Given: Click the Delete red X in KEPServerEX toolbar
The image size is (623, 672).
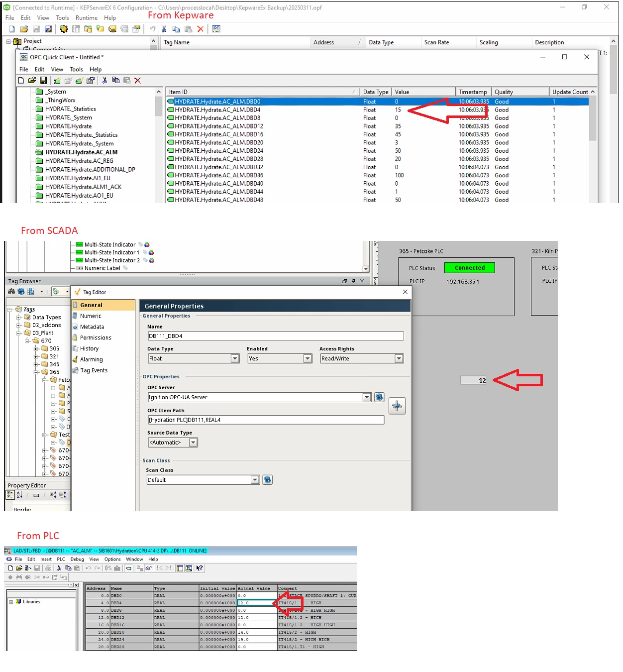Looking at the screenshot, I should tap(200, 29).
